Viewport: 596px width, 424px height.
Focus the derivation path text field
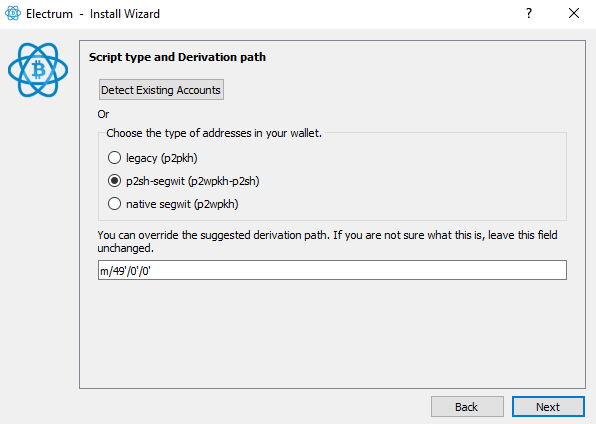[x=332, y=270]
